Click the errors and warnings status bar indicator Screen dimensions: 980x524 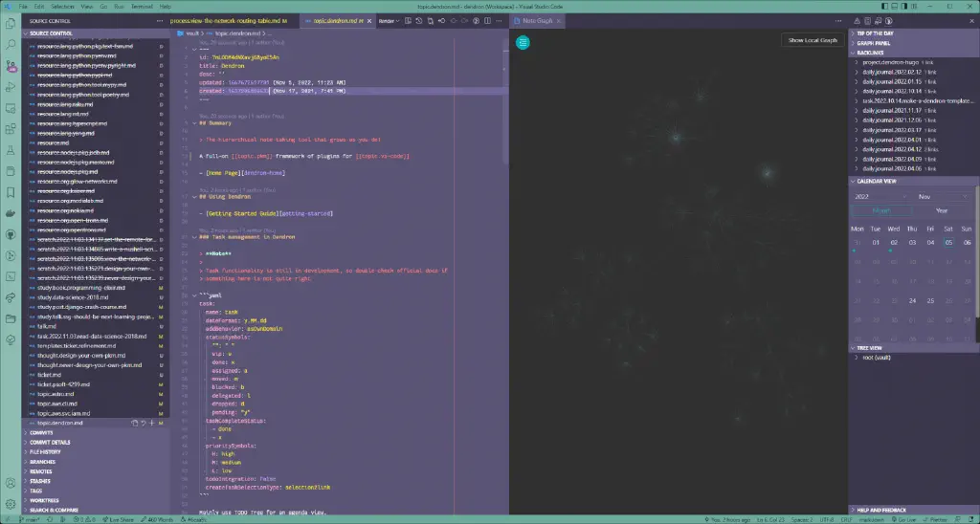(84, 519)
